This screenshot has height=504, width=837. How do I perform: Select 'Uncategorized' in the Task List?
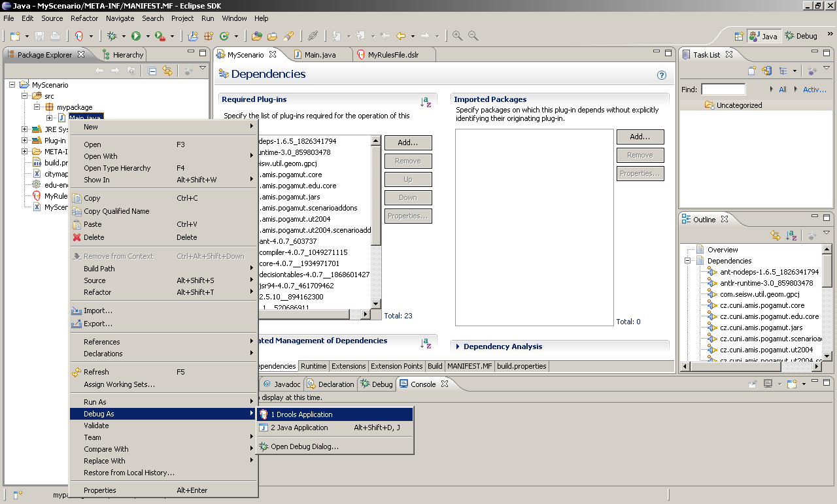coord(739,105)
